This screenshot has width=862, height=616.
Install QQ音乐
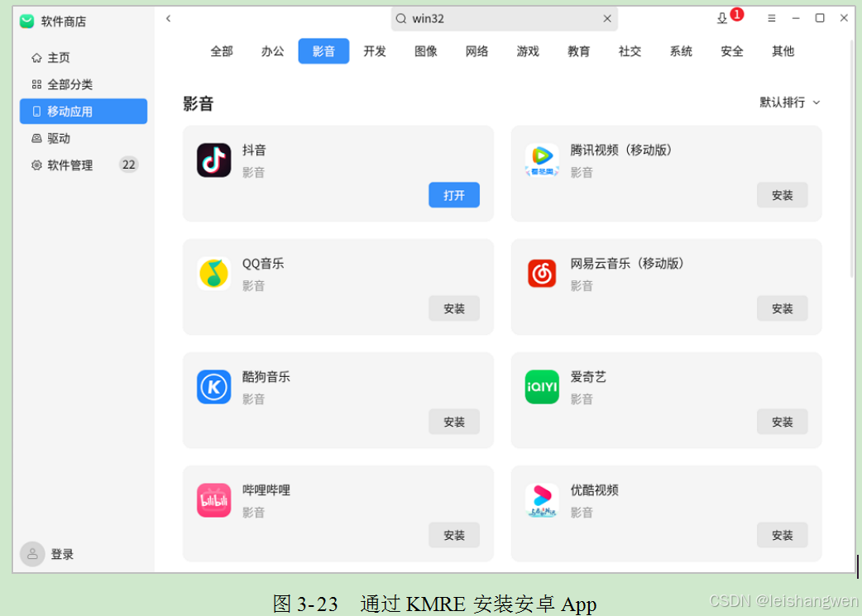[x=454, y=308]
